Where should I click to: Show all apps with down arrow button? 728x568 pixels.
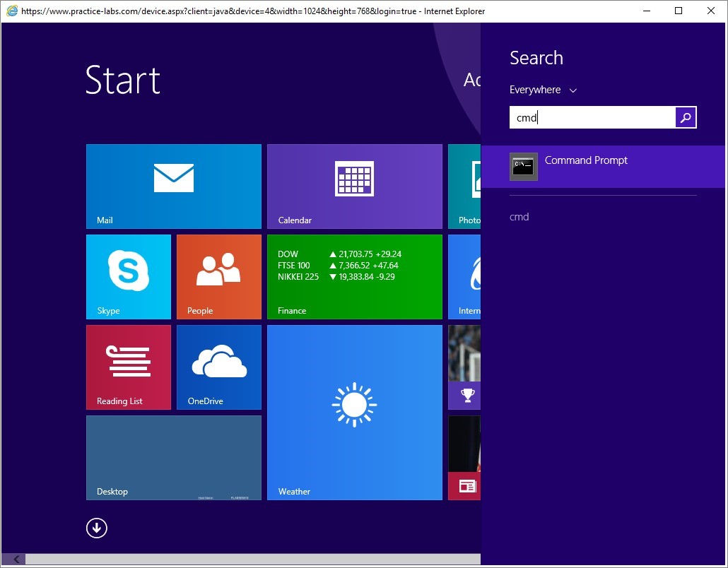[x=97, y=528]
